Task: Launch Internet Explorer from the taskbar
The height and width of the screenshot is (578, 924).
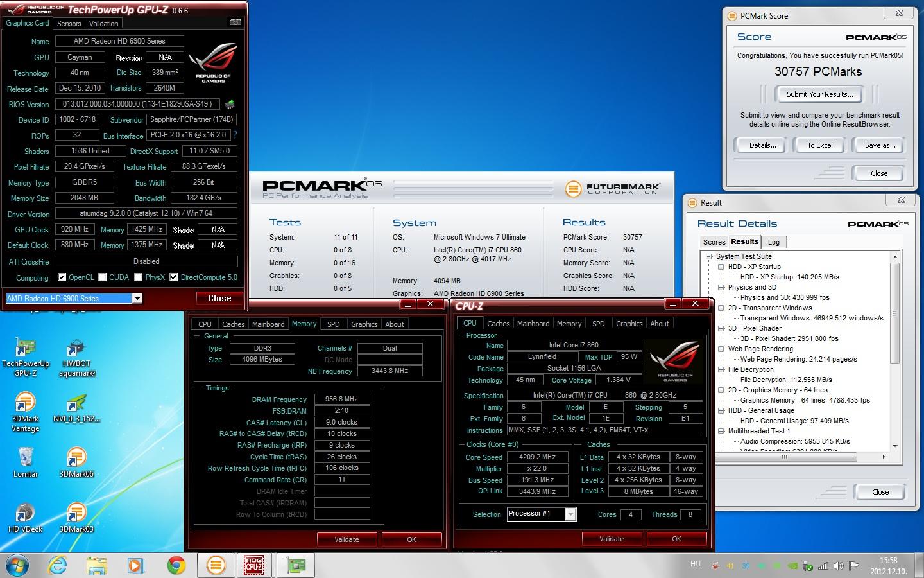Action: pos(58,565)
